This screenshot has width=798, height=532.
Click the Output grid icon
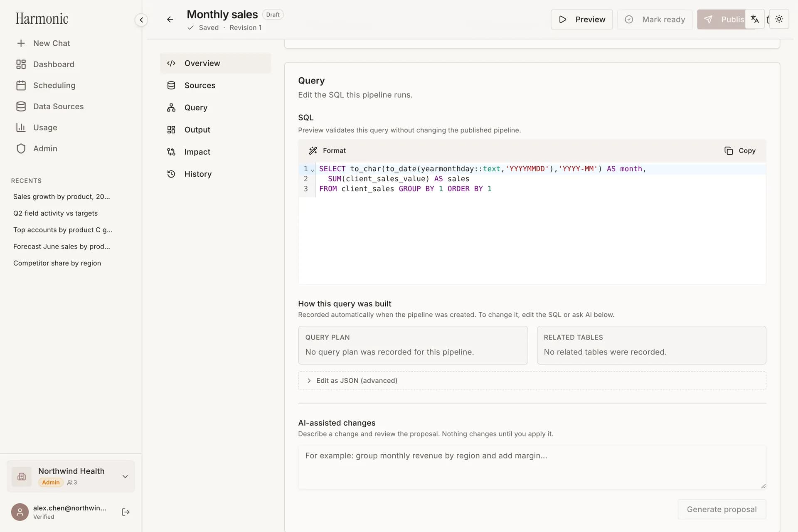171,130
